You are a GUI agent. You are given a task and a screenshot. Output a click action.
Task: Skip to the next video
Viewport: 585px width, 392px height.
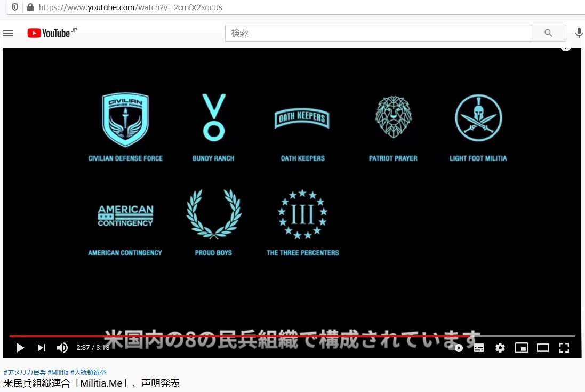(x=42, y=348)
